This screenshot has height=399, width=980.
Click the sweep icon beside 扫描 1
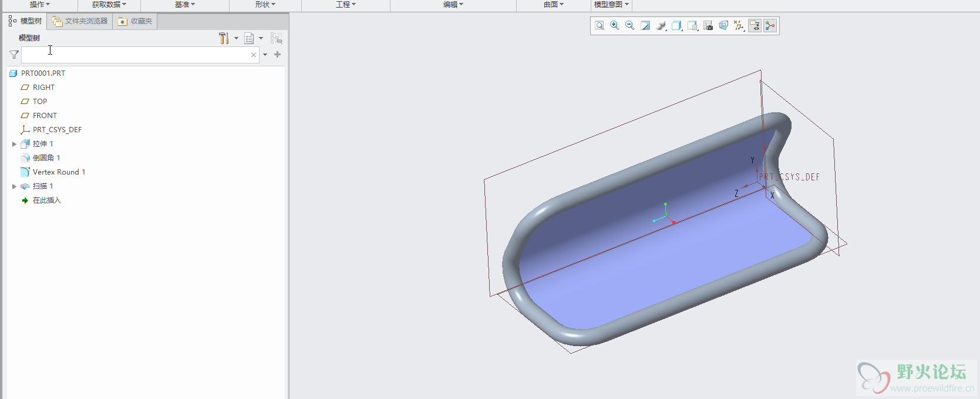click(x=25, y=186)
